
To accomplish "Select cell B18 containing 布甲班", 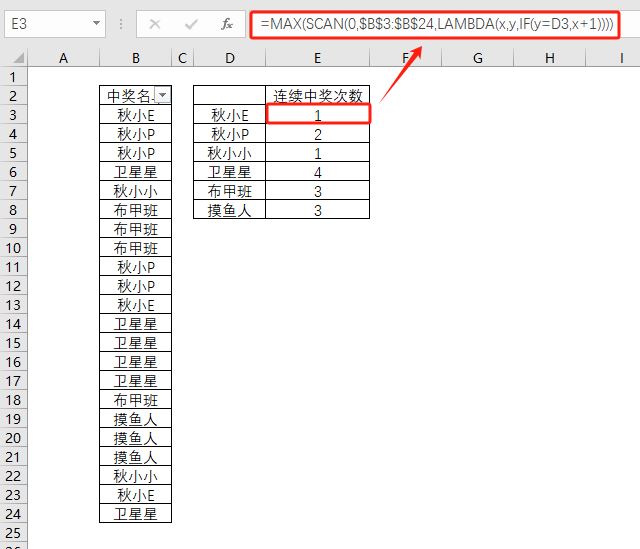I will [136, 400].
